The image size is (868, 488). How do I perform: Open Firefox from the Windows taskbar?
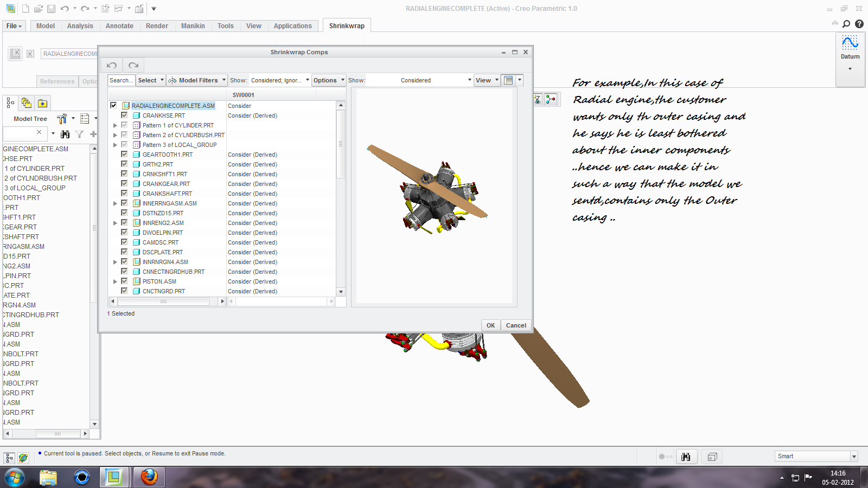point(149,477)
